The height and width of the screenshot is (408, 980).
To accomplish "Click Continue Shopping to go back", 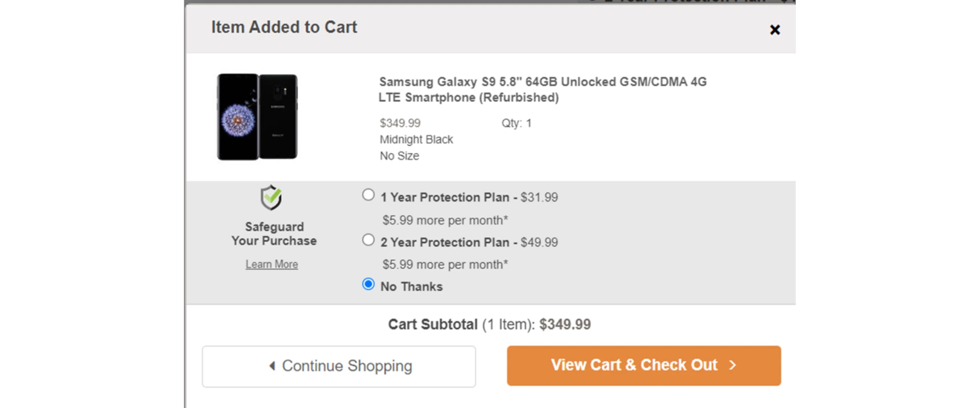I will pyautogui.click(x=339, y=366).
